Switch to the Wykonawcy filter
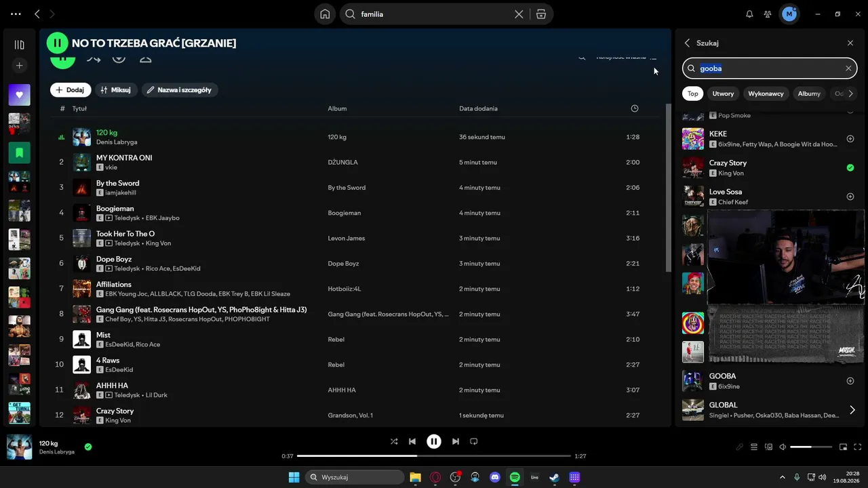The height and width of the screenshot is (488, 868). click(x=766, y=94)
